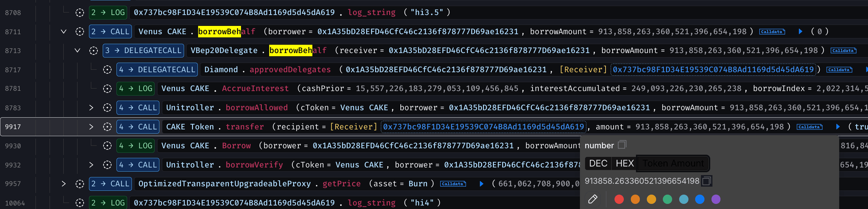This screenshot has width=868, height=209.
Task: Copy the token amount value 913858.26
Action: point(706,181)
